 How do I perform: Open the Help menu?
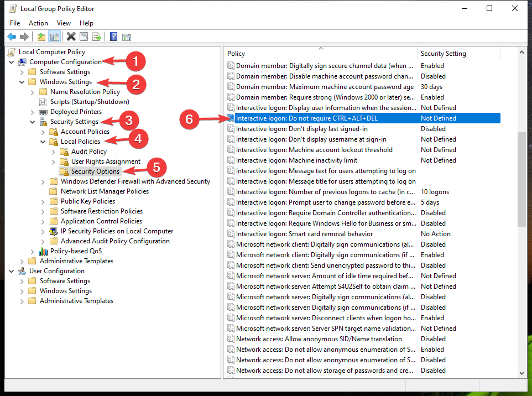point(86,23)
